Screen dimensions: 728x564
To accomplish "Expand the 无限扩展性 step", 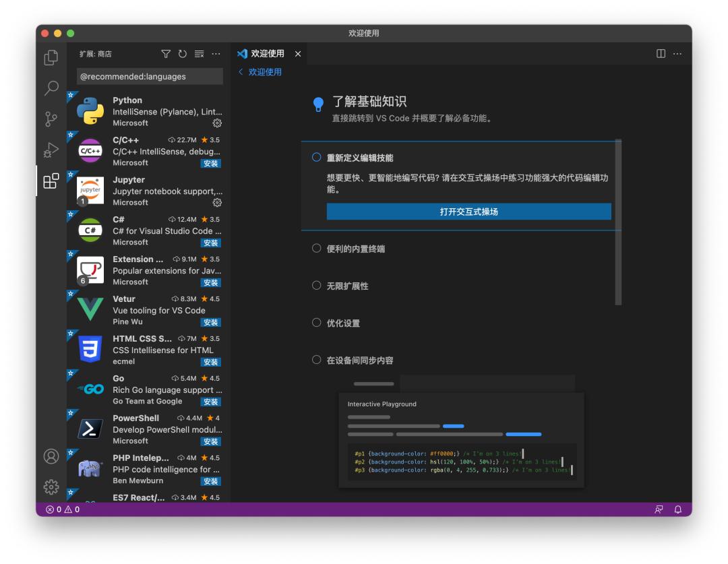I will pos(347,286).
